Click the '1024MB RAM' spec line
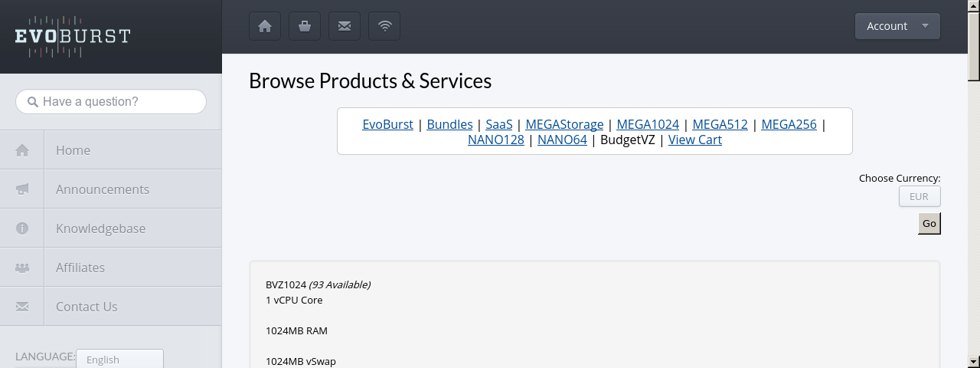Image resolution: width=980 pixels, height=368 pixels. tap(296, 330)
